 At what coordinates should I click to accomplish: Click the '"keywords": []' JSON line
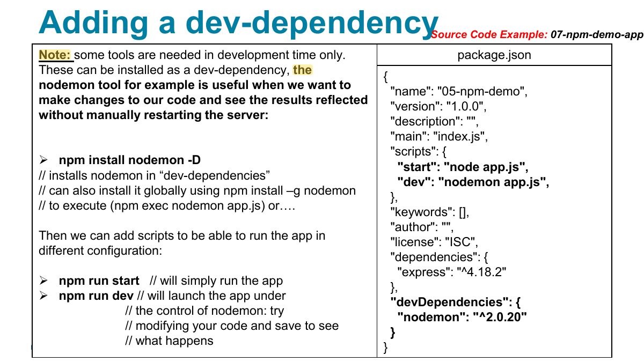point(430,212)
